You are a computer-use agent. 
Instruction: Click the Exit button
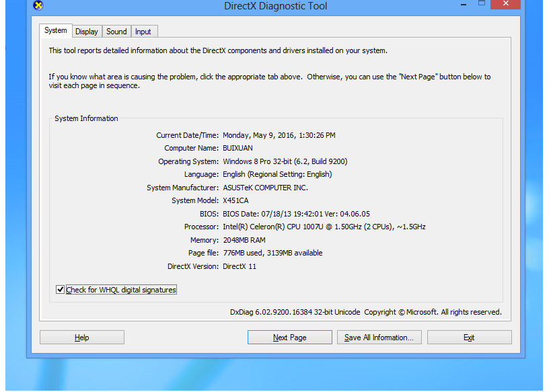(469, 338)
